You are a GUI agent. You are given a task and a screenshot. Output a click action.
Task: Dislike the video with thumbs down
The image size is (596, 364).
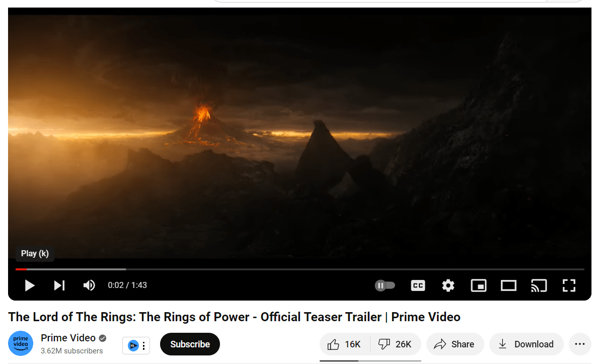click(396, 344)
